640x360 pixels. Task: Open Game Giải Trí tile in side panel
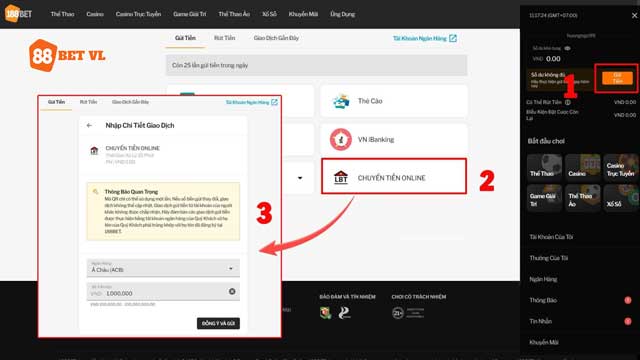(544, 198)
